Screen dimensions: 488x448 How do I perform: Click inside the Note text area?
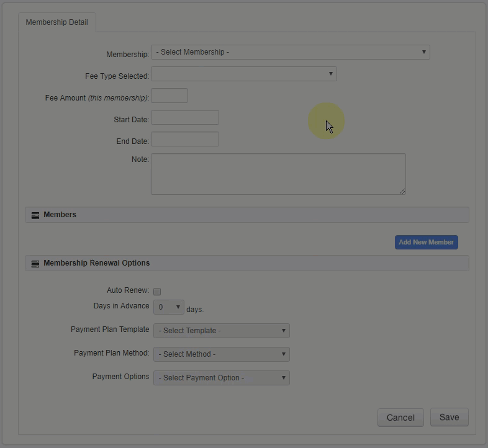click(278, 174)
